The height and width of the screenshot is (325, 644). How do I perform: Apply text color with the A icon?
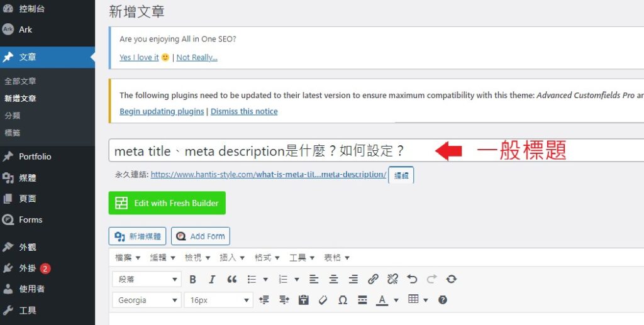(x=382, y=300)
